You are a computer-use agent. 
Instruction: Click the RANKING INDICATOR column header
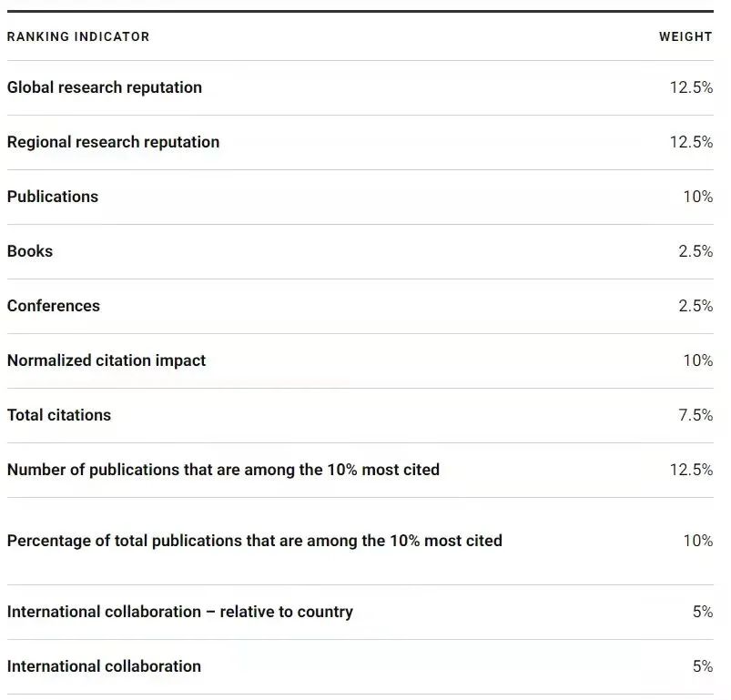point(78,37)
